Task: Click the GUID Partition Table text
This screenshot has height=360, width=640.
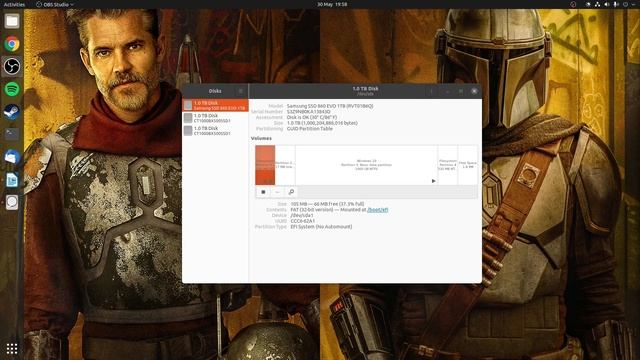Action: point(310,129)
